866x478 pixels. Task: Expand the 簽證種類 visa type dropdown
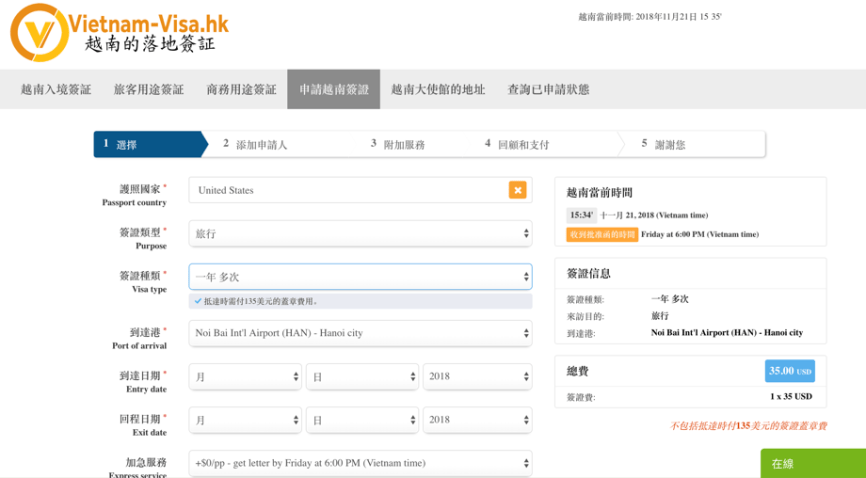coord(360,276)
